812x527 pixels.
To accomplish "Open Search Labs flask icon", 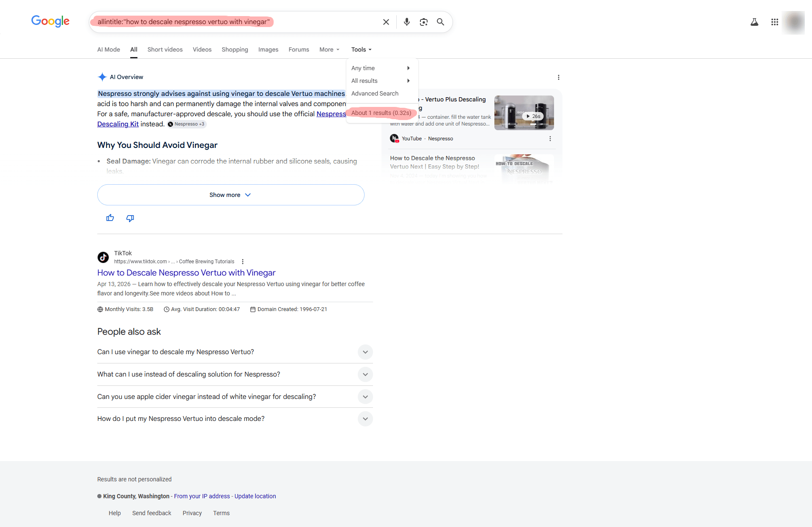I will click(754, 22).
